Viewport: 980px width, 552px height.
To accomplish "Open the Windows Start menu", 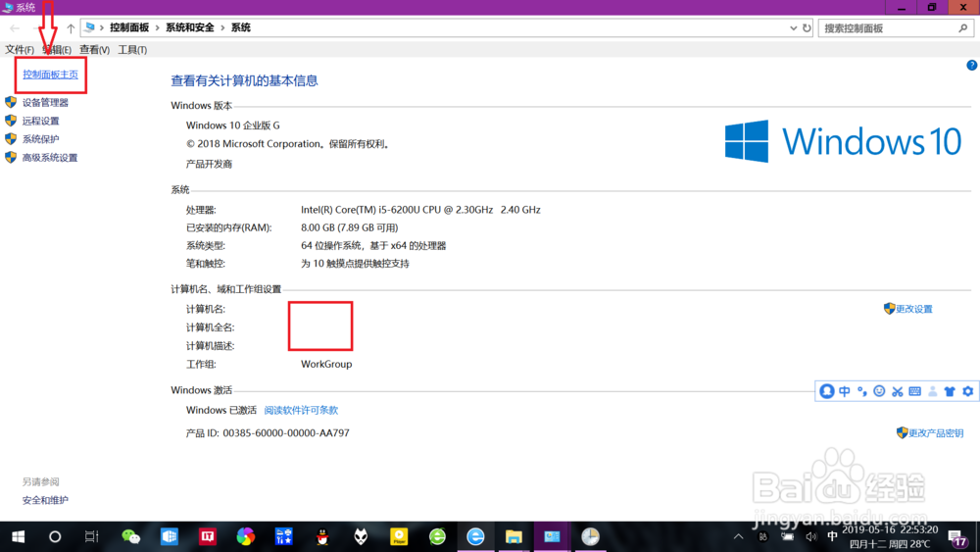I will 18,536.
